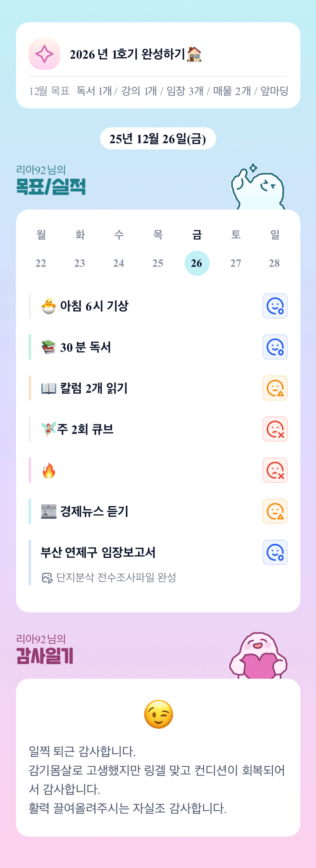Toggle status face for 30분 독서
This screenshot has width=316, height=868.
click(275, 347)
